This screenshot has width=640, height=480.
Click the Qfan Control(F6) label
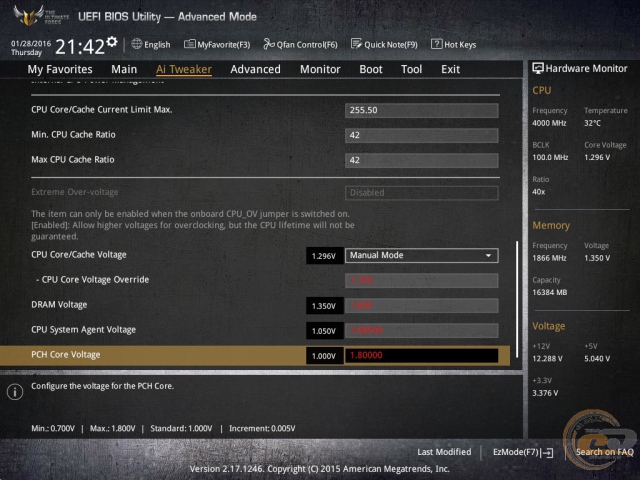pyautogui.click(x=307, y=44)
